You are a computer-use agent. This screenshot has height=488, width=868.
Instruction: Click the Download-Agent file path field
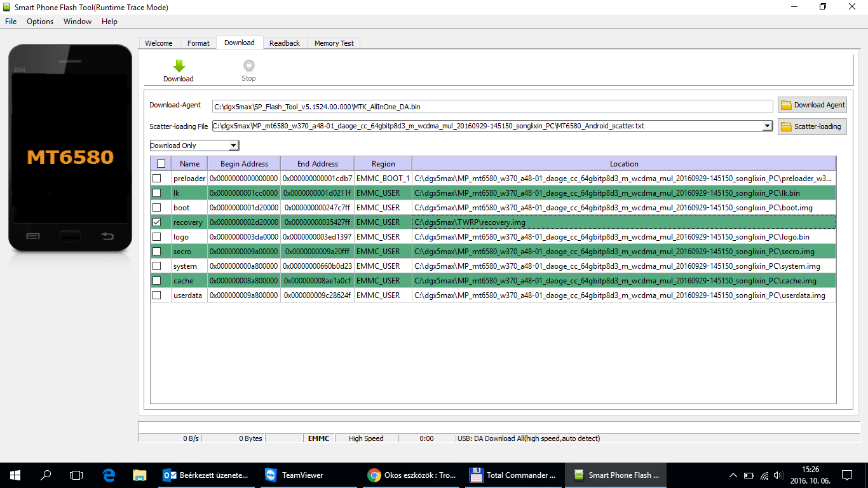(x=492, y=106)
